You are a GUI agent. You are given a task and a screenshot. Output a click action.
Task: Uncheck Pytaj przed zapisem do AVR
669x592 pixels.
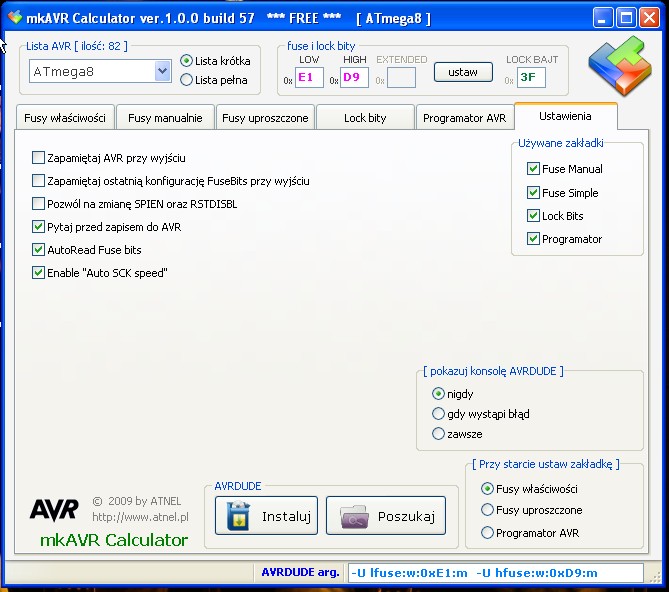tap(38, 226)
